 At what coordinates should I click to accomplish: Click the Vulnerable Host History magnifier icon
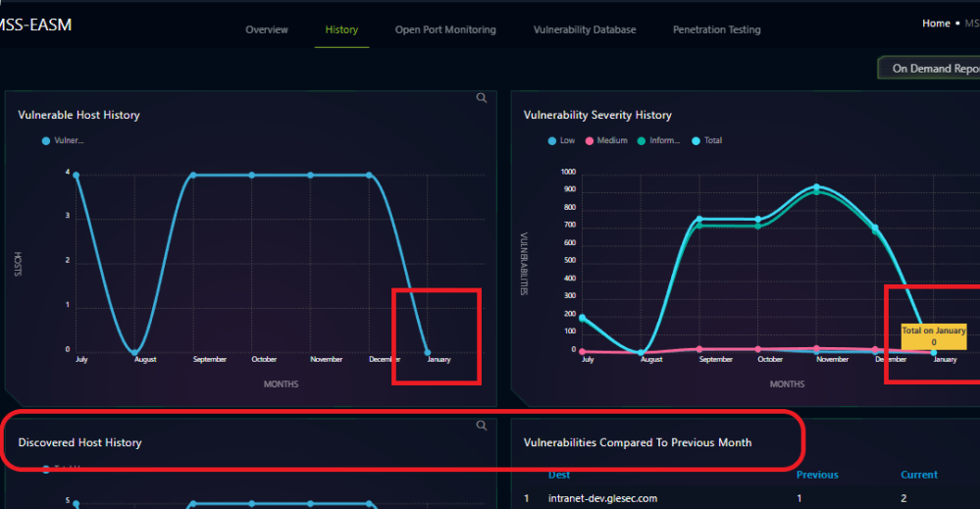click(x=481, y=98)
